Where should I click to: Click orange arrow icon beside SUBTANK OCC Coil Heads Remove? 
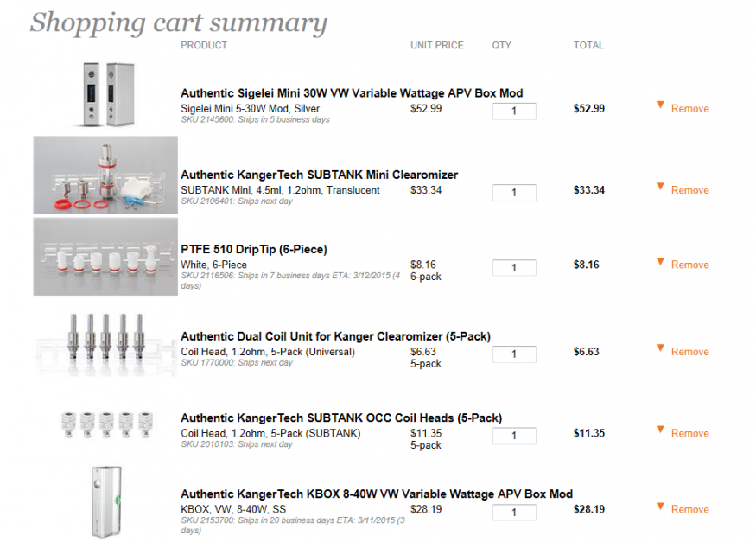click(x=660, y=430)
